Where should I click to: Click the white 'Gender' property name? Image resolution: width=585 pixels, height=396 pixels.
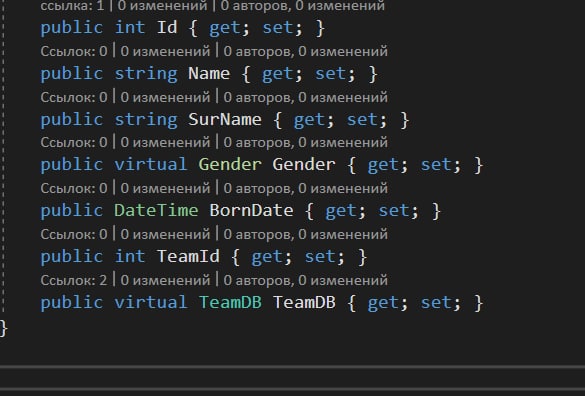tap(304, 164)
